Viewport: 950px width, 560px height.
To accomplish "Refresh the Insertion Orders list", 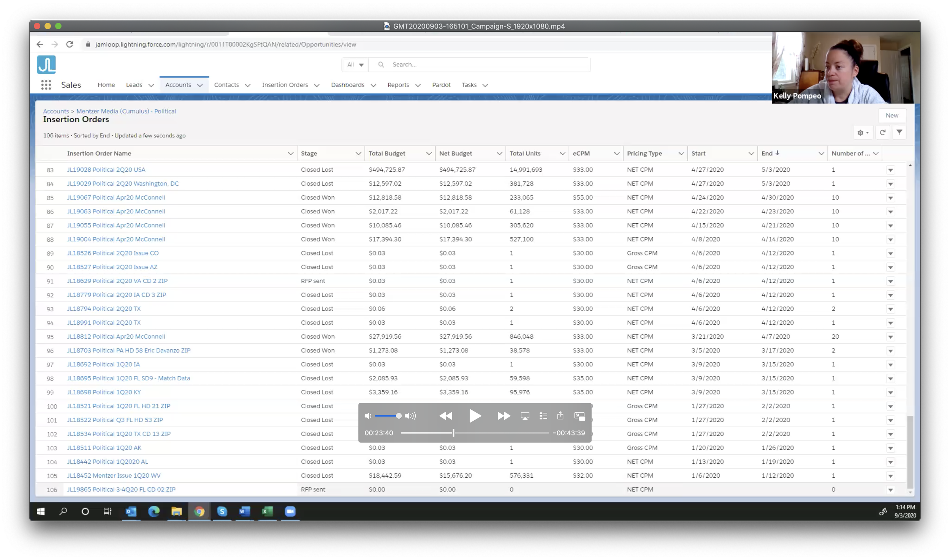I will point(882,132).
